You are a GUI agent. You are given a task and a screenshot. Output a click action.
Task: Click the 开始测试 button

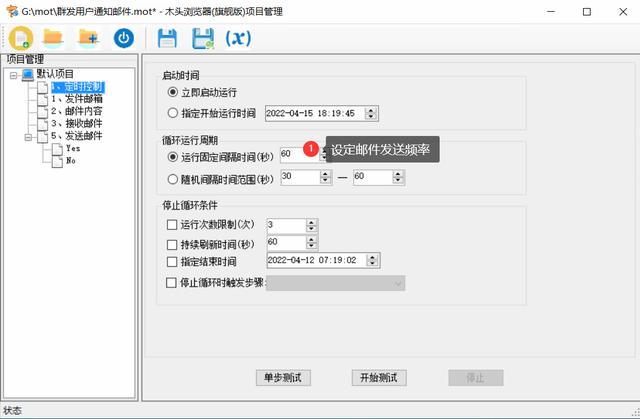379,378
